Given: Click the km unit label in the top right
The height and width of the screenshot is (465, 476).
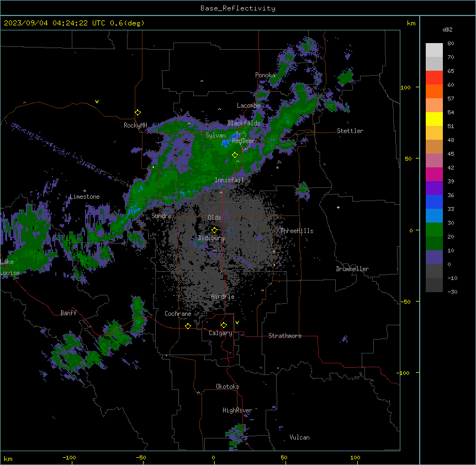Looking at the screenshot, I should [x=411, y=23].
